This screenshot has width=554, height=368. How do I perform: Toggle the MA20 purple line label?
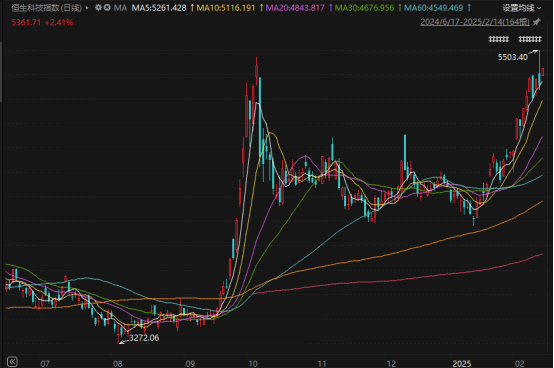pos(295,7)
